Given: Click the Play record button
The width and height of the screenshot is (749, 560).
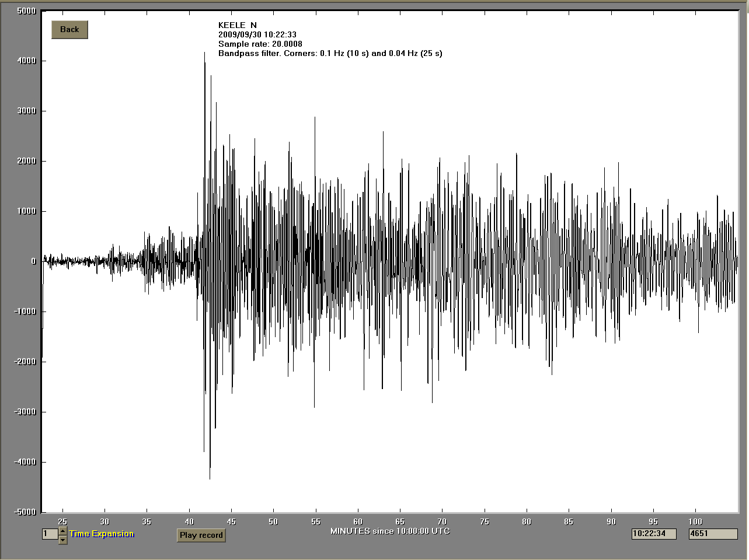Looking at the screenshot, I should pos(201,535).
